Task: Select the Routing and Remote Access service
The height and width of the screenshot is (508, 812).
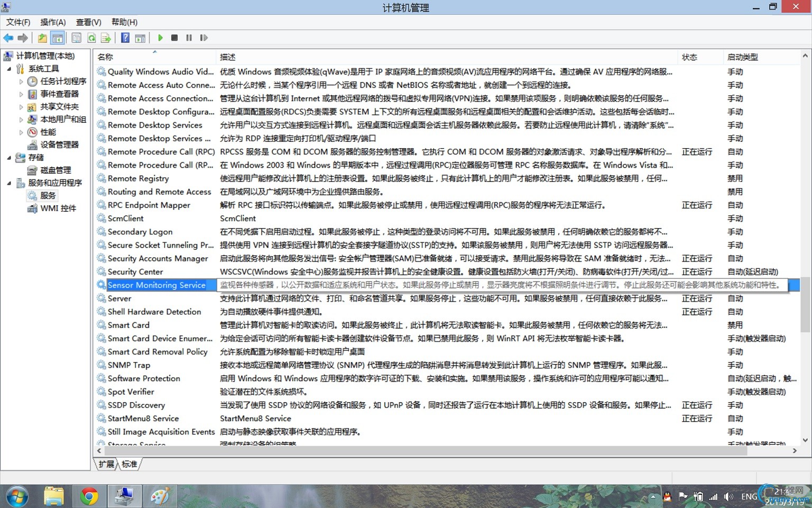Action: point(159,192)
